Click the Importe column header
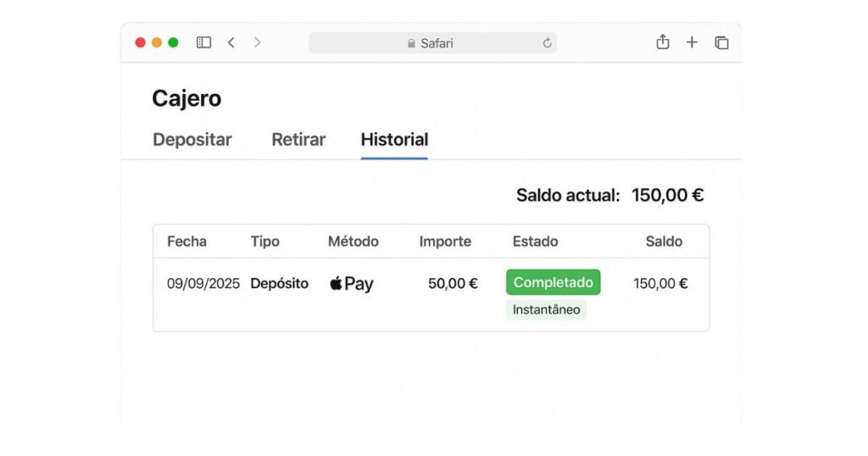Screen dimensions: 868x456 coord(445,242)
